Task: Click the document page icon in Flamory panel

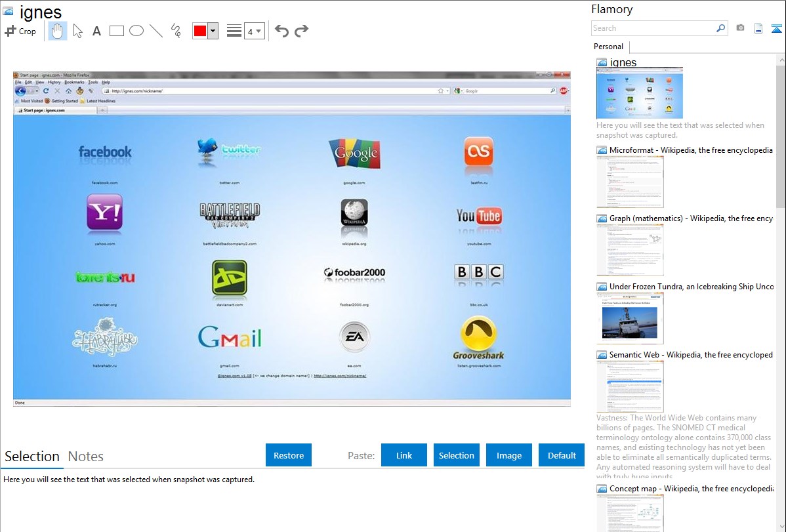Action: (758, 28)
